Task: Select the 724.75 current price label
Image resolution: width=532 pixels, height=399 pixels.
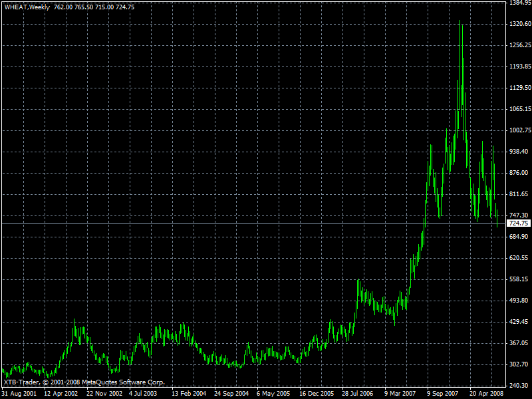Action: click(x=519, y=223)
